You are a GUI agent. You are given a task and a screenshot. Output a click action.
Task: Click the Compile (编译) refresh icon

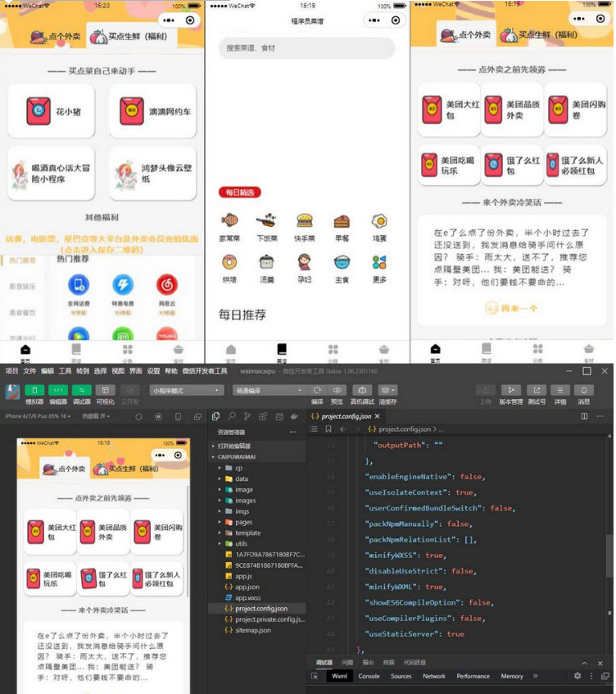[317, 391]
